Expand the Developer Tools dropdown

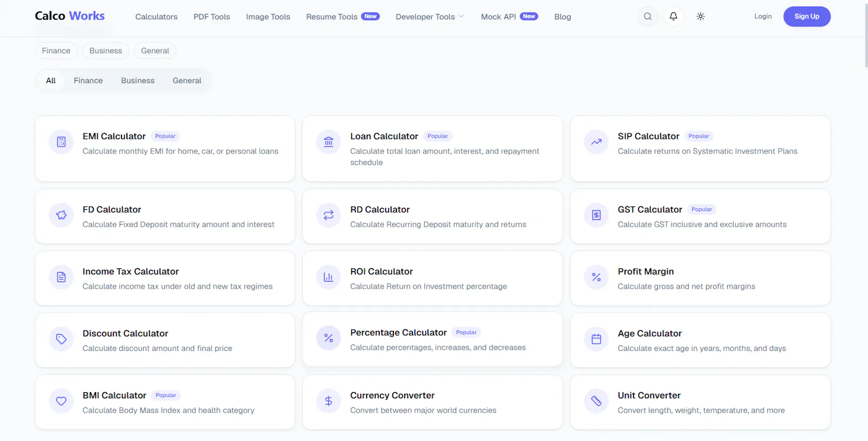430,17
